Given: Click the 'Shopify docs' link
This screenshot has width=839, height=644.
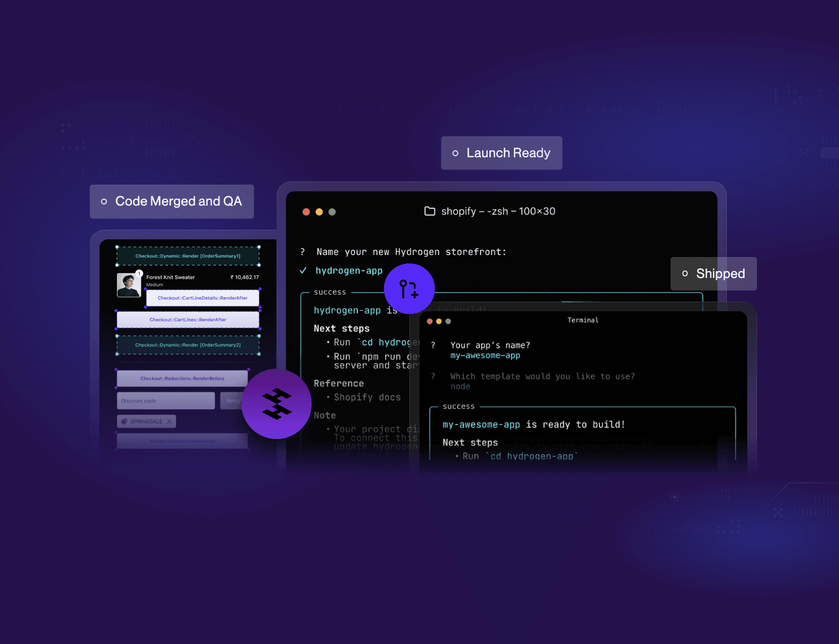Looking at the screenshot, I should [x=367, y=397].
